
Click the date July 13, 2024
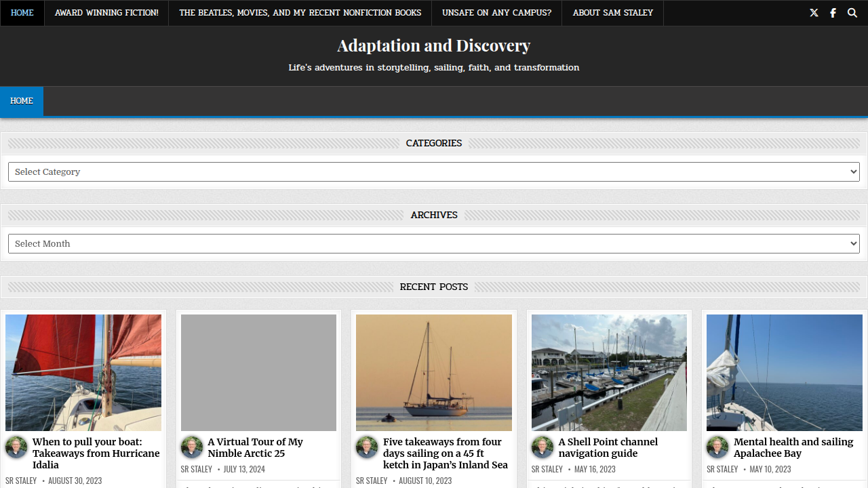pos(244,469)
